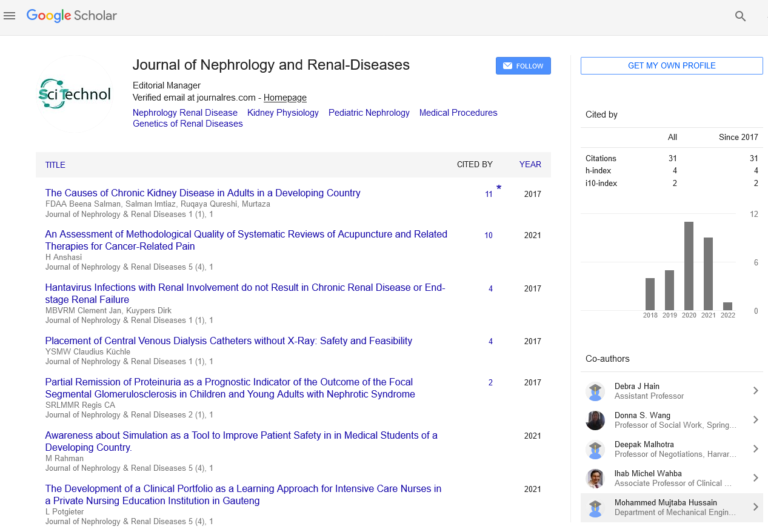Select Kidney Physiology topic link
This screenshot has height=532, width=768.
[x=283, y=113]
